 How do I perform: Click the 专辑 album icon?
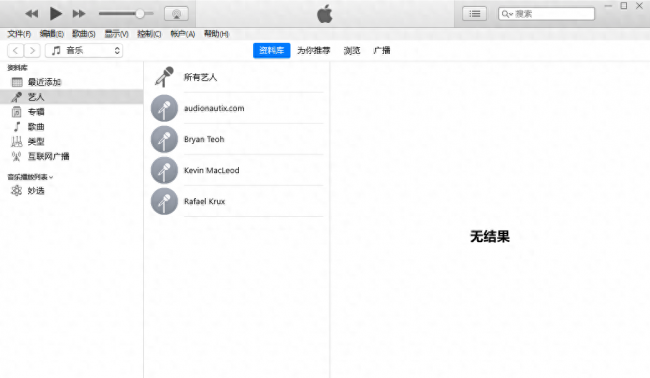pos(17,112)
